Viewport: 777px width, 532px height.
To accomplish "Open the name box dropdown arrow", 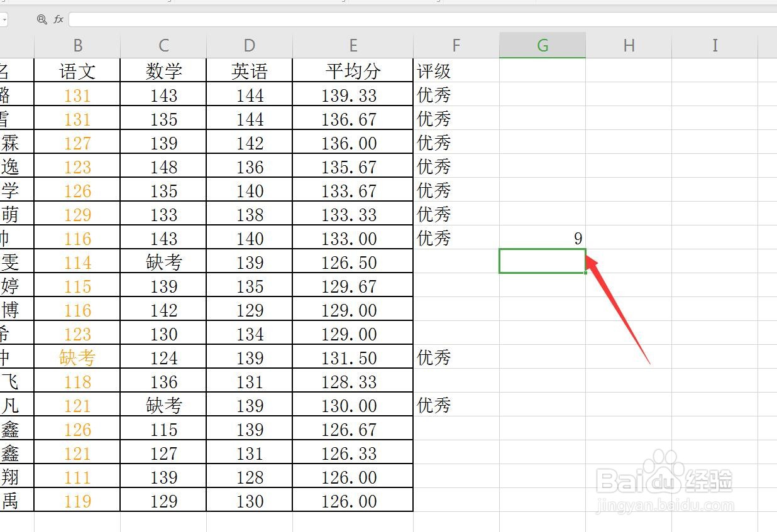I will 6,19.
